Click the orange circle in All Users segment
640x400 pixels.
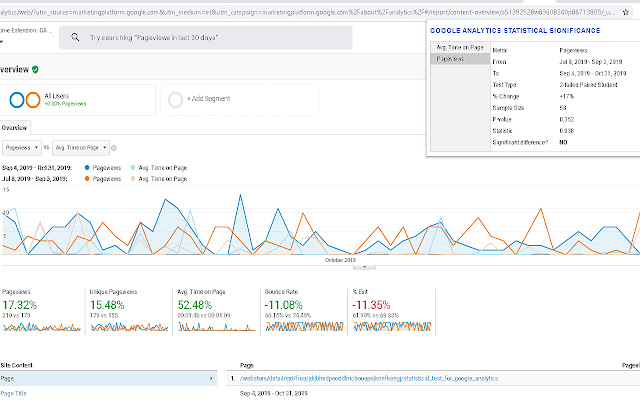pyautogui.click(x=33, y=100)
